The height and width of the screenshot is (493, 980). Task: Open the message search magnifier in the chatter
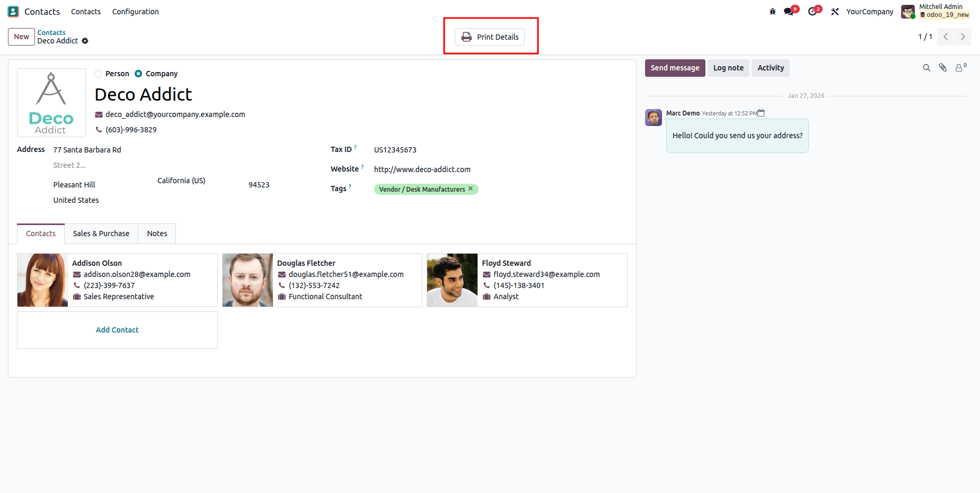(926, 68)
